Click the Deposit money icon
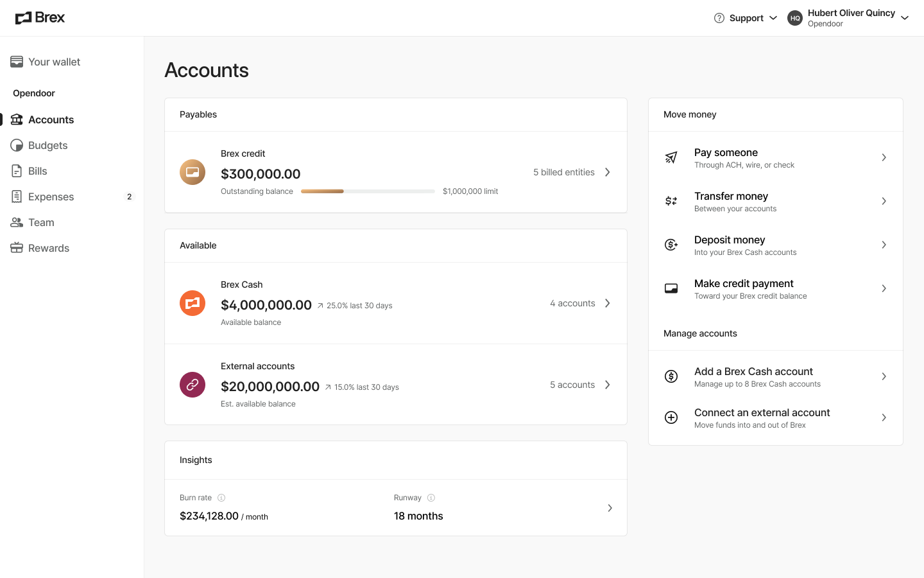 (x=671, y=245)
